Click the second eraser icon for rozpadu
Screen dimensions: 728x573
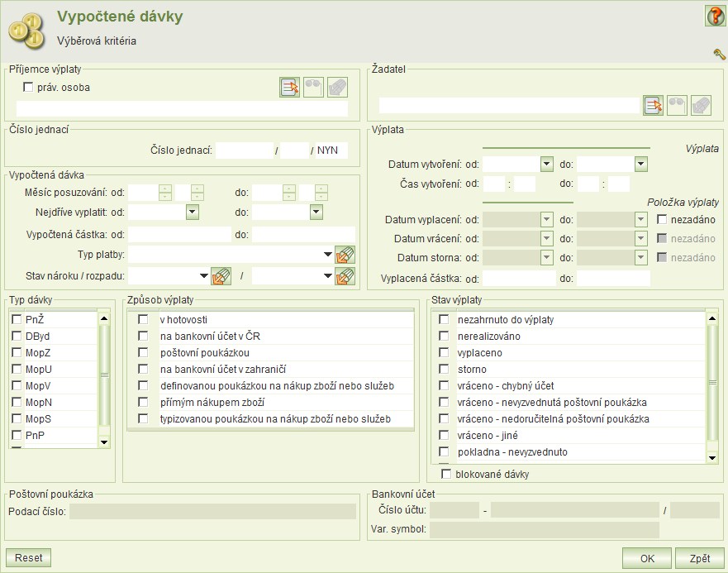(x=345, y=276)
